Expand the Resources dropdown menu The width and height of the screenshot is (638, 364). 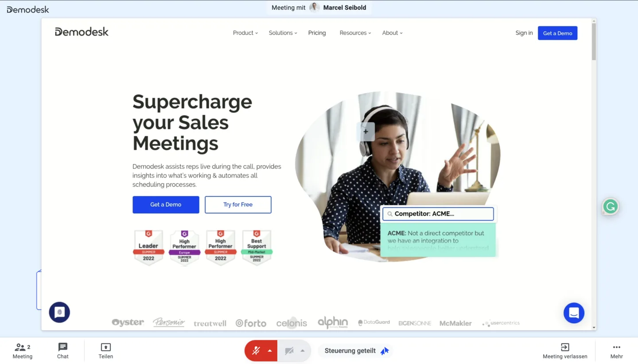coord(355,33)
